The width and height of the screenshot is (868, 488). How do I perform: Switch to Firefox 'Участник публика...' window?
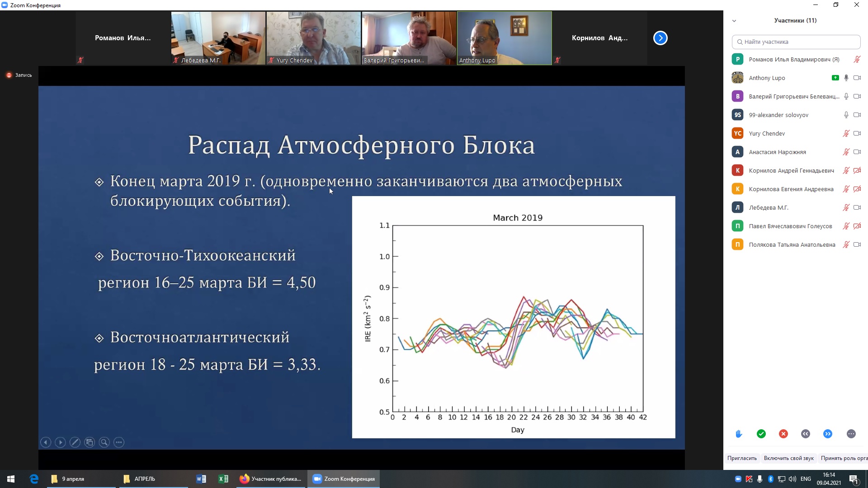[x=271, y=479]
